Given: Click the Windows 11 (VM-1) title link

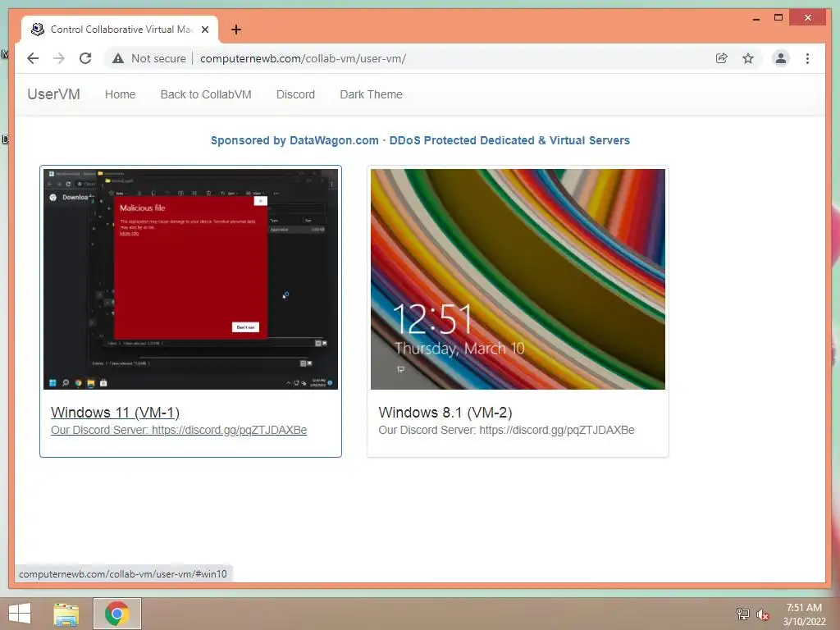Looking at the screenshot, I should coord(115,413).
